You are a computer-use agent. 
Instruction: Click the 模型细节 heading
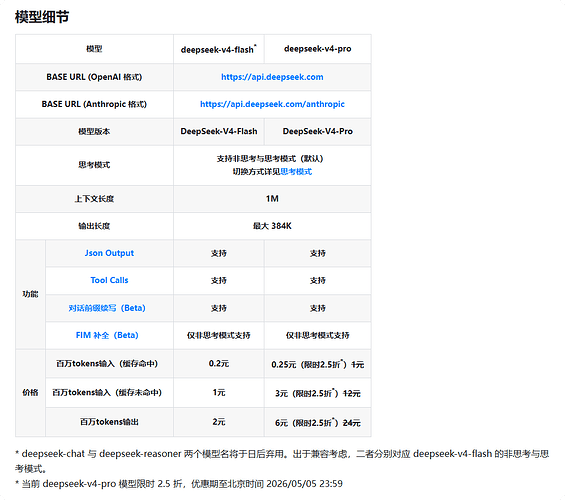point(42,17)
